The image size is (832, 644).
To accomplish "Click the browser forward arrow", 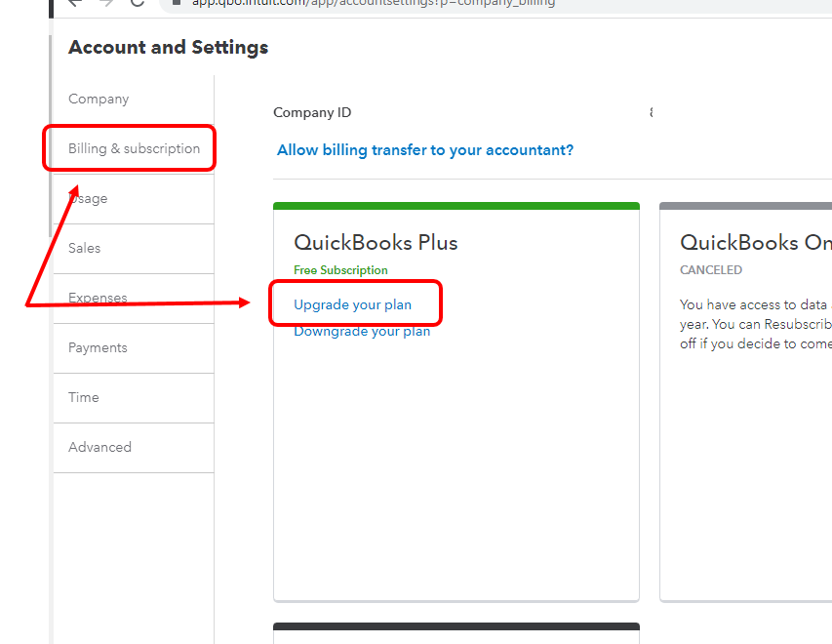I will [x=106, y=3].
